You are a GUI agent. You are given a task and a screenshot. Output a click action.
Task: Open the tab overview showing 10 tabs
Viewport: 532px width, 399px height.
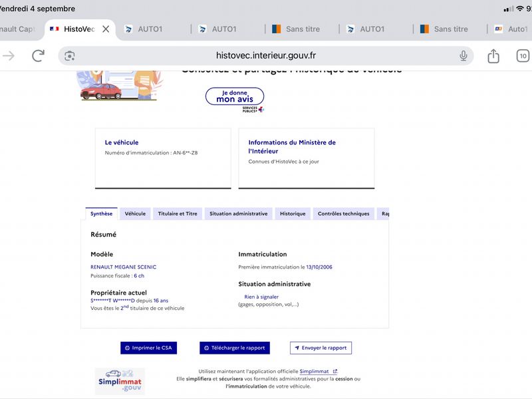(x=523, y=56)
